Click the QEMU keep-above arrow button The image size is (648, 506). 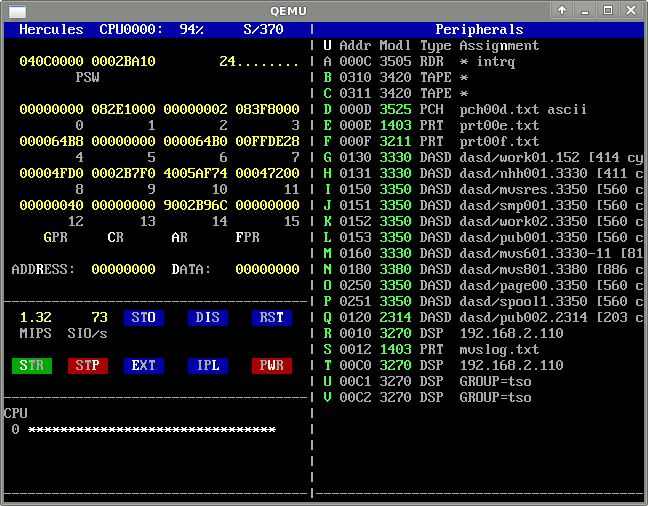click(x=562, y=10)
